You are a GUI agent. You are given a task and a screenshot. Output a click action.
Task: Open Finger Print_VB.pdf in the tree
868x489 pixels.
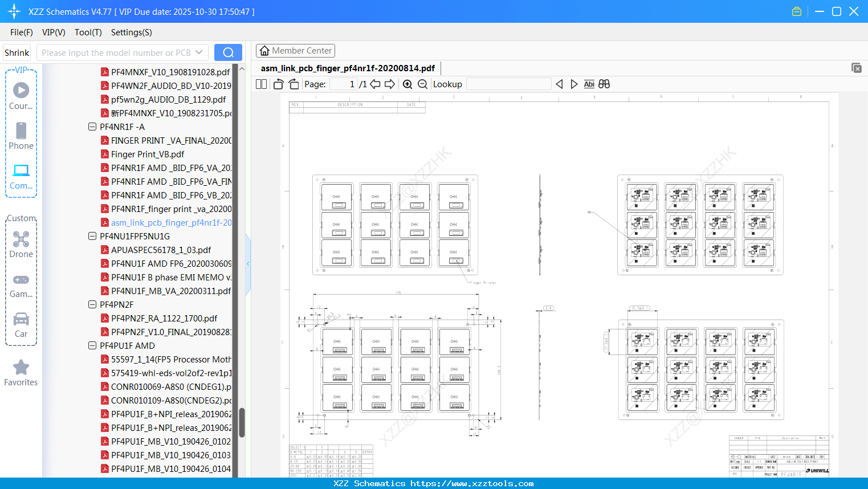[x=148, y=154]
